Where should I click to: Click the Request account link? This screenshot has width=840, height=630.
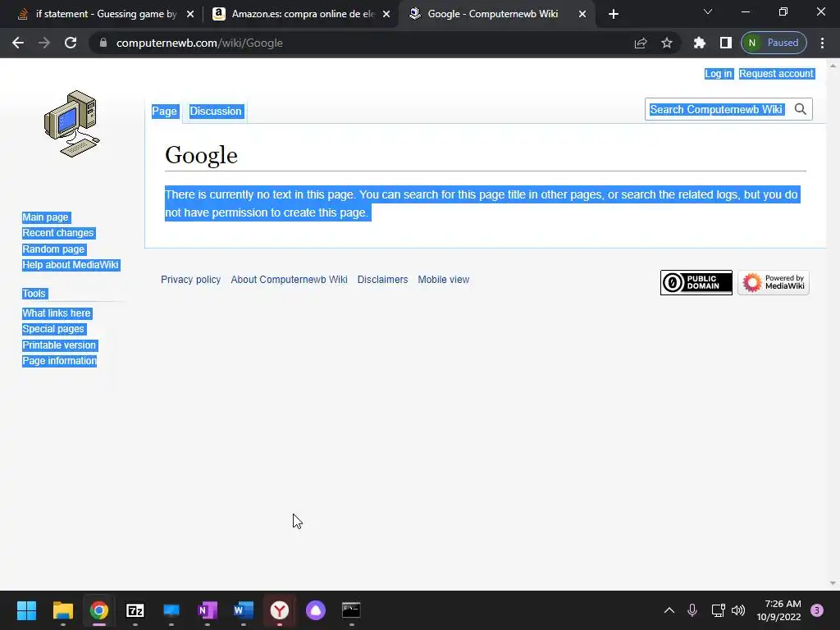pyautogui.click(x=776, y=74)
